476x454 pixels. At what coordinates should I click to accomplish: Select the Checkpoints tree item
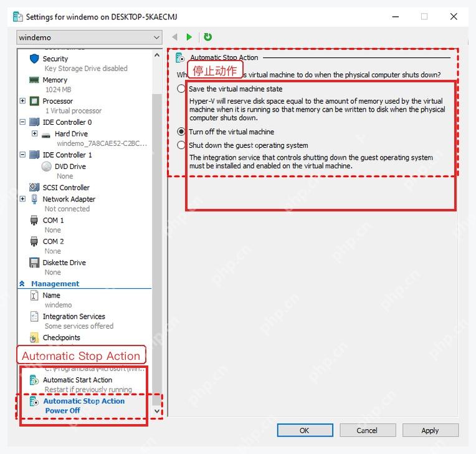point(61,337)
